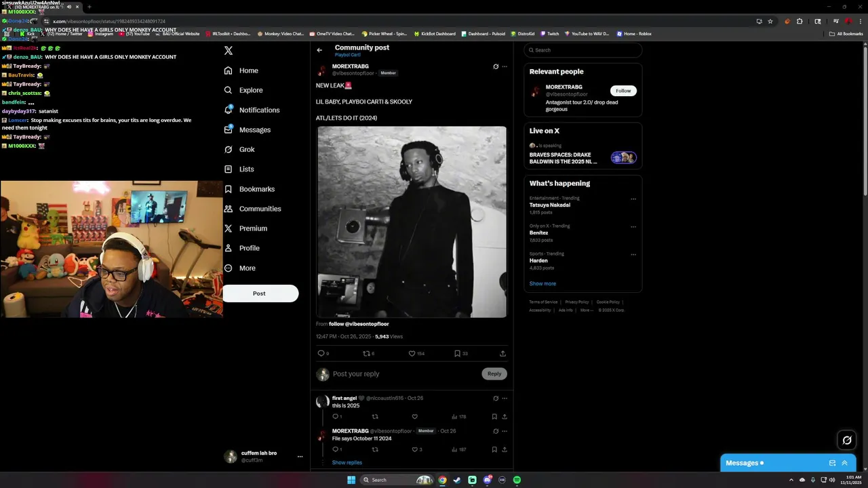Screen dimensions: 868x488
Task: Go to X home via logo
Action: (229, 51)
